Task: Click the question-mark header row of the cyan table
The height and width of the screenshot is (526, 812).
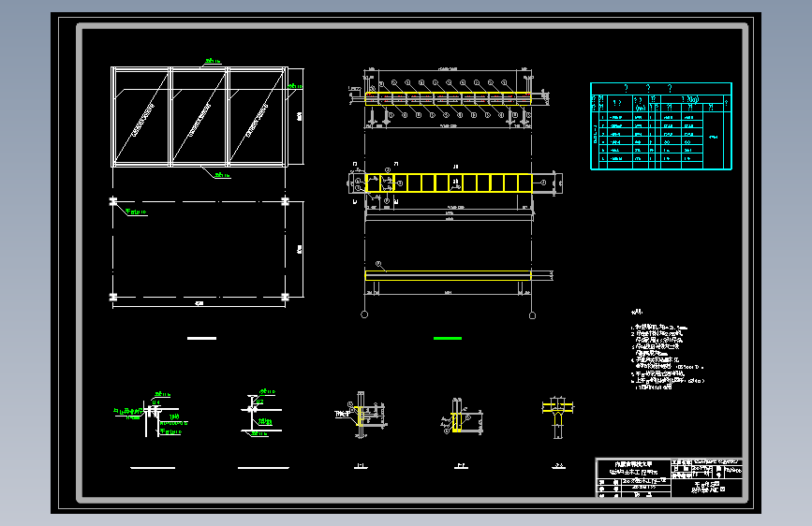Action: [x=661, y=89]
